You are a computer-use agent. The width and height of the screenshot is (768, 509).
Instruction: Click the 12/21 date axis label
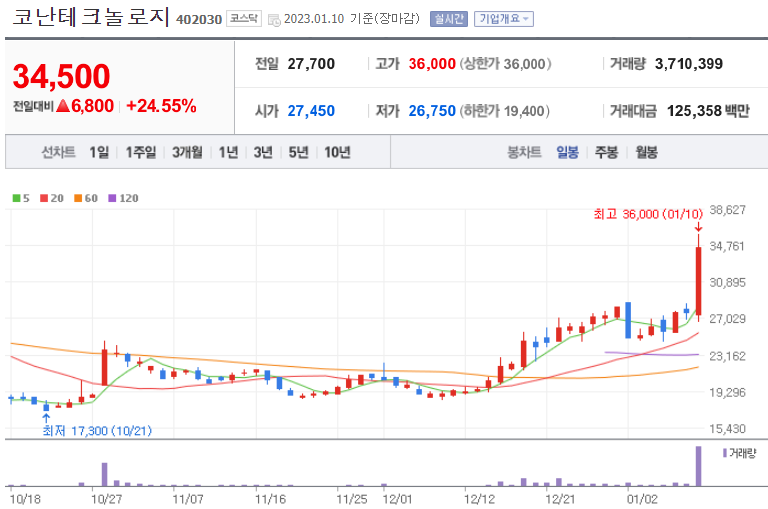[560, 499]
